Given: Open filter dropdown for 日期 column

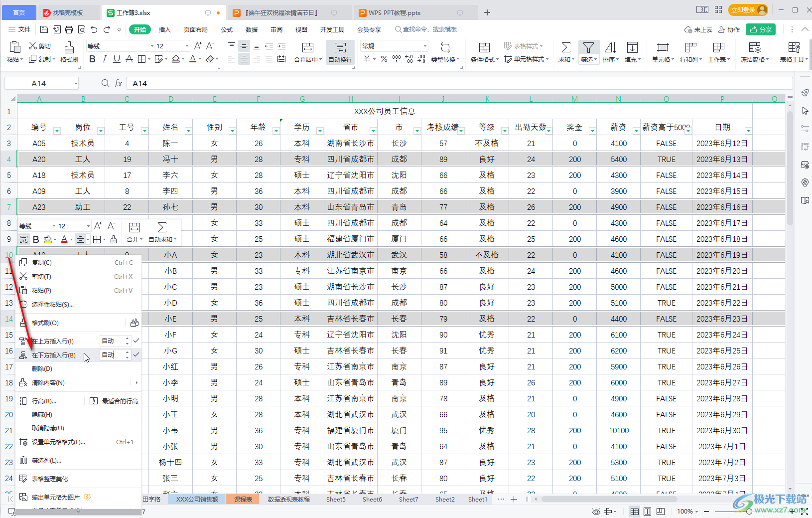Looking at the screenshot, I should coord(748,131).
